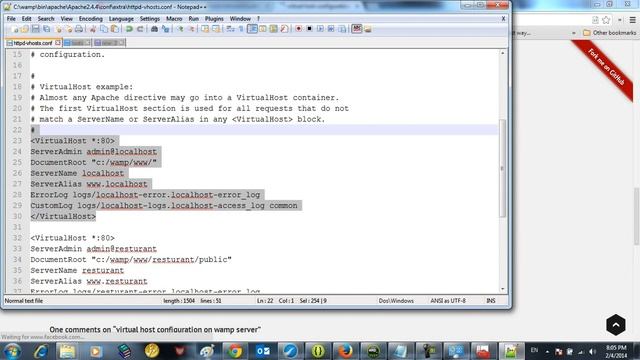This screenshot has width=640, height=360.
Task: Click the Save All toolbar icon
Action: pos(47,29)
